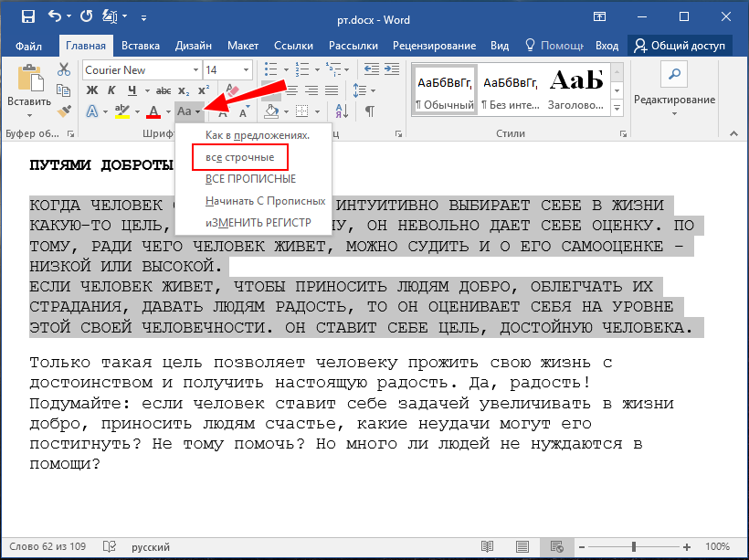Switch to the Вид tab
The image size is (749, 560).
click(x=500, y=46)
